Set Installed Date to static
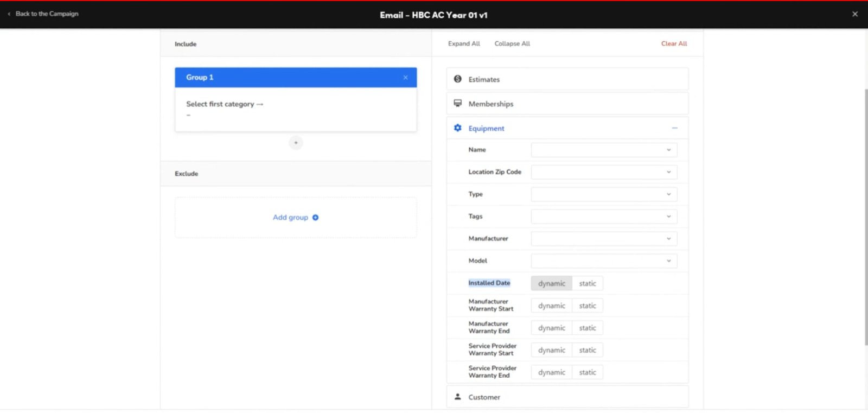 588,283
